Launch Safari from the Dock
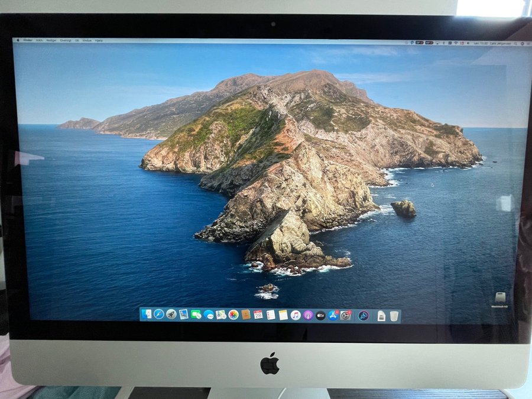This screenshot has width=532, height=399. 158,314
